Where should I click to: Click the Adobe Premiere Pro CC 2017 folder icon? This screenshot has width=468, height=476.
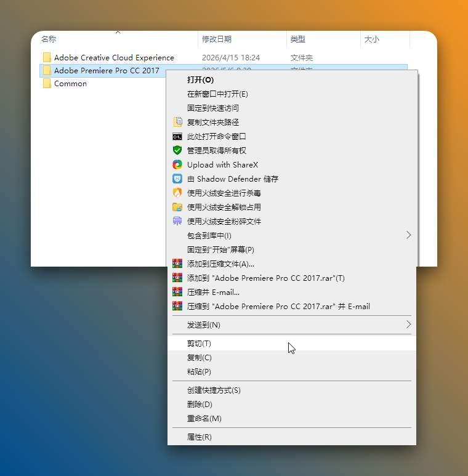pos(47,70)
